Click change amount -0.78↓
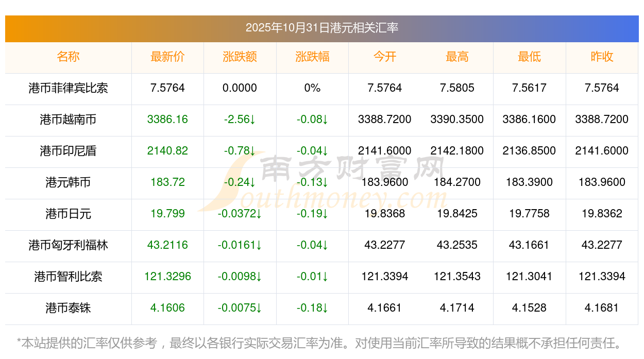The image size is (644, 359). point(240,151)
